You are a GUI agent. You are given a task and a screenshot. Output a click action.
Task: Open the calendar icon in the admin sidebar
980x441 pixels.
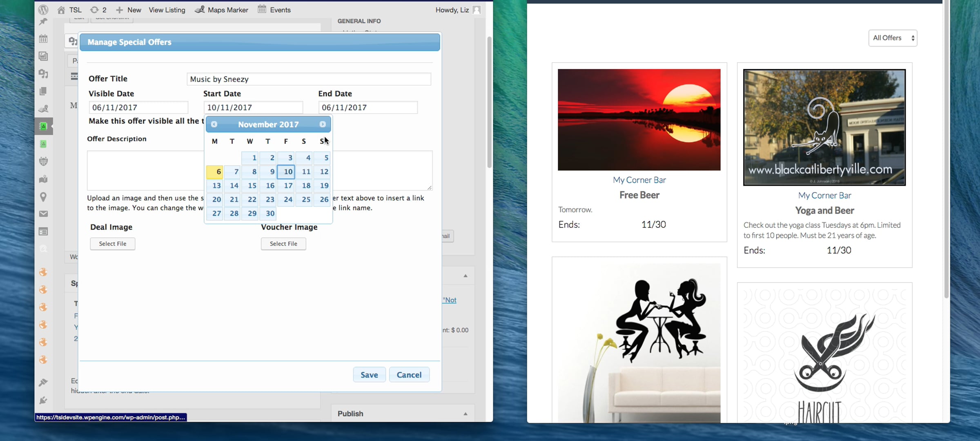coord(43,39)
